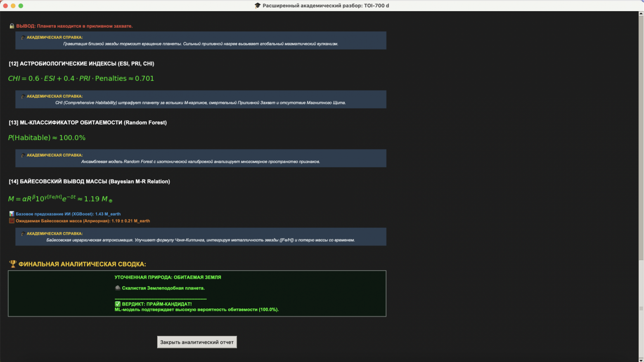
Task: Click the window title 'Расширенный академический разбор: TOI-700 d'
Action: (326, 6)
